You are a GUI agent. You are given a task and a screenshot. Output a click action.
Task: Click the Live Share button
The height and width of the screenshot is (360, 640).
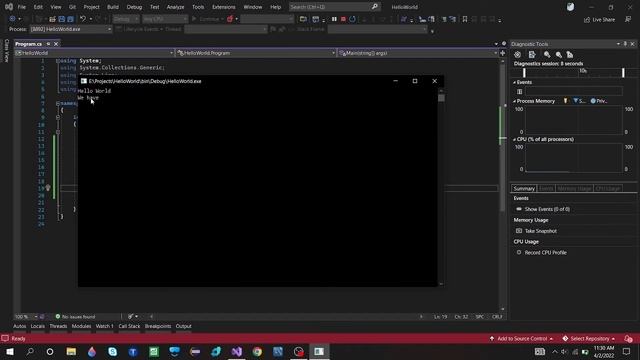pyautogui.click(x=600, y=20)
